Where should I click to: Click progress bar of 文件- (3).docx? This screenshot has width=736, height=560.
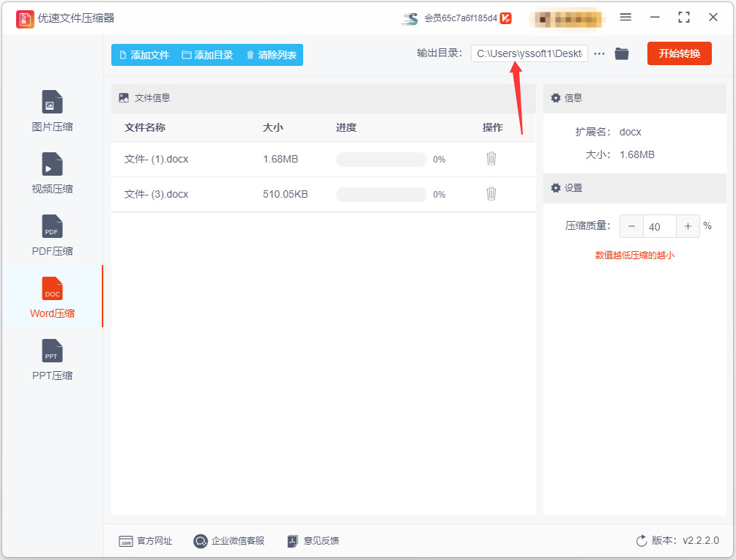(381, 195)
